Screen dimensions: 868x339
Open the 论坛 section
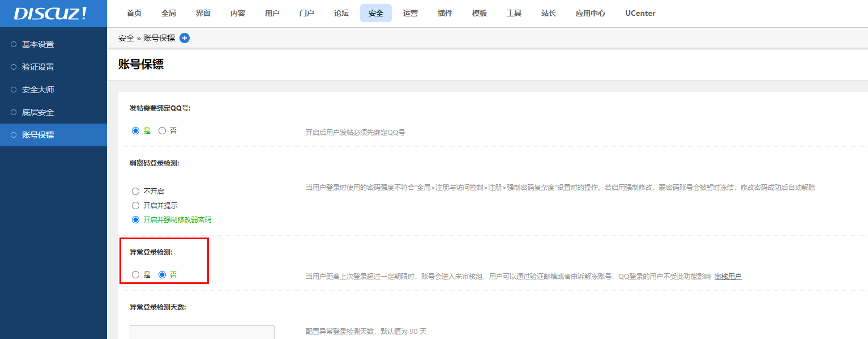coord(341,12)
